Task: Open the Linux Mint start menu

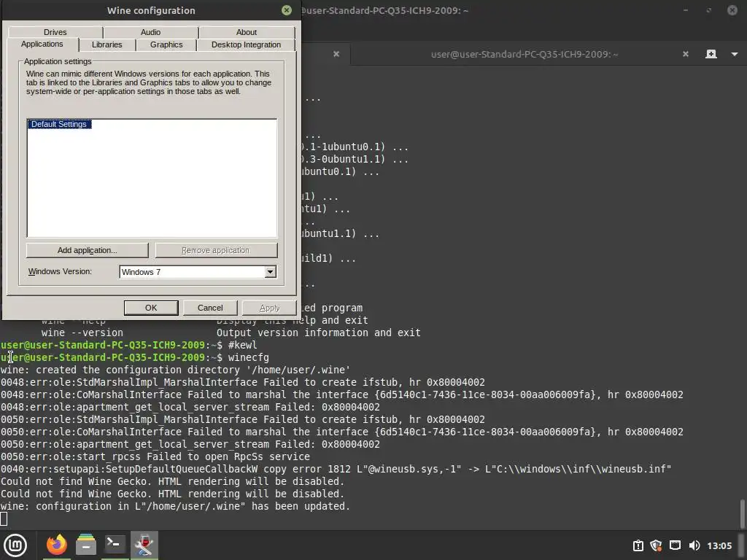Action: (15, 545)
